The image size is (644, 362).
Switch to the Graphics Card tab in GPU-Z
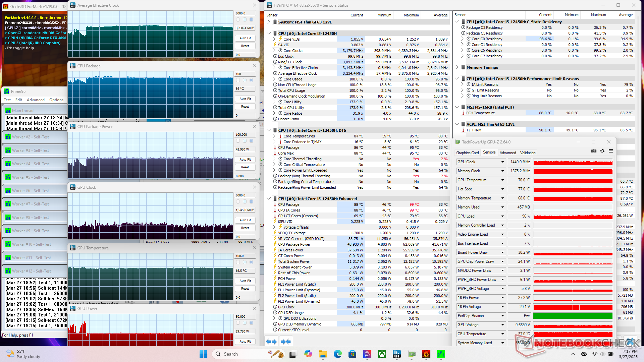point(467,153)
